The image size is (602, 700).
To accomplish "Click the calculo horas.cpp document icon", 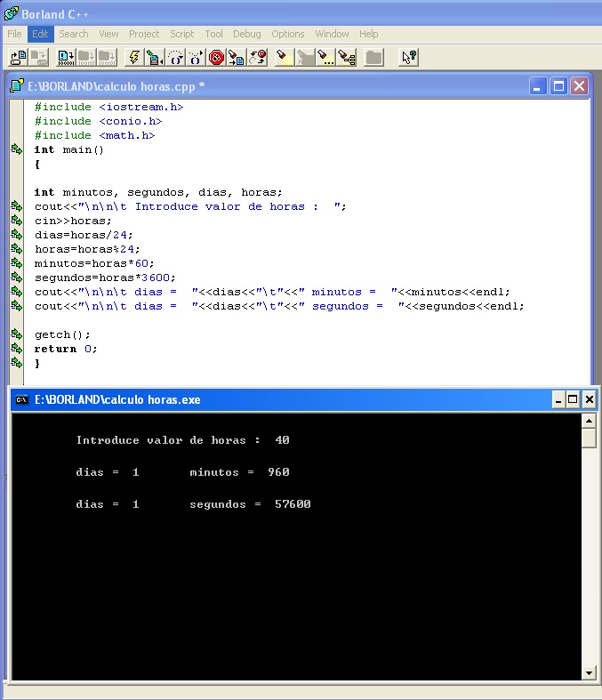I will (17, 85).
